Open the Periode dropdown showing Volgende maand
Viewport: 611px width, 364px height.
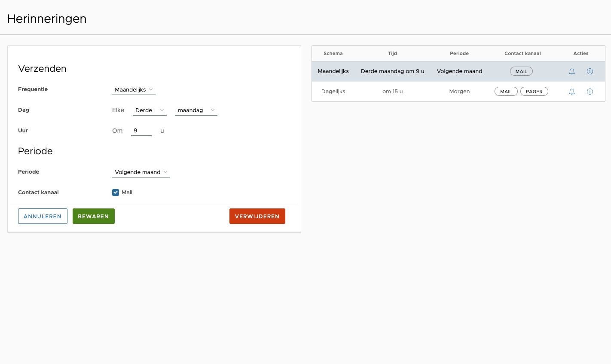tap(141, 172)
